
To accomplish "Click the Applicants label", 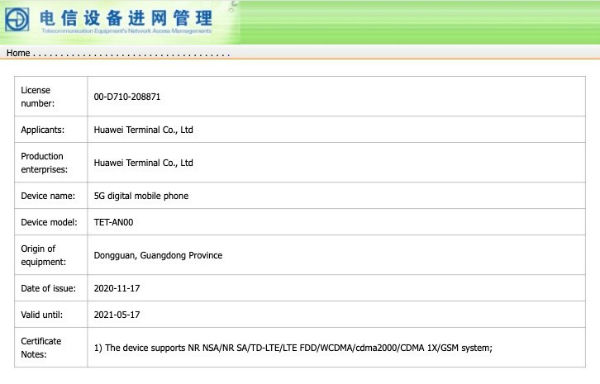I will [x=42, y=130].
